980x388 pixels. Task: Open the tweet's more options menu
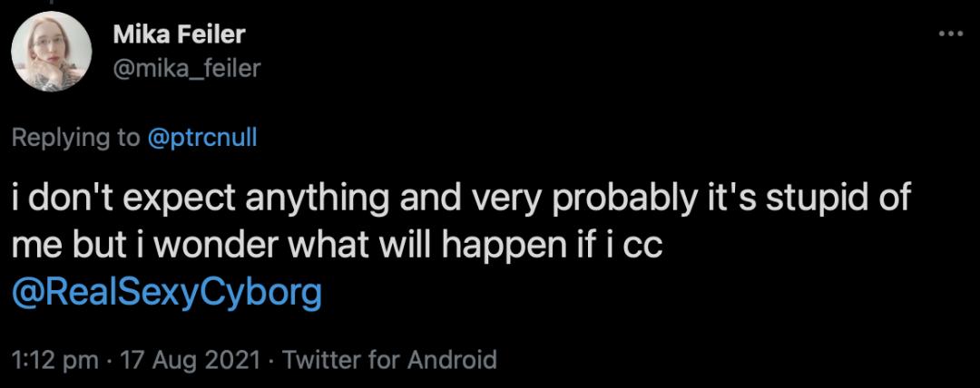click(x=949, y=34)
